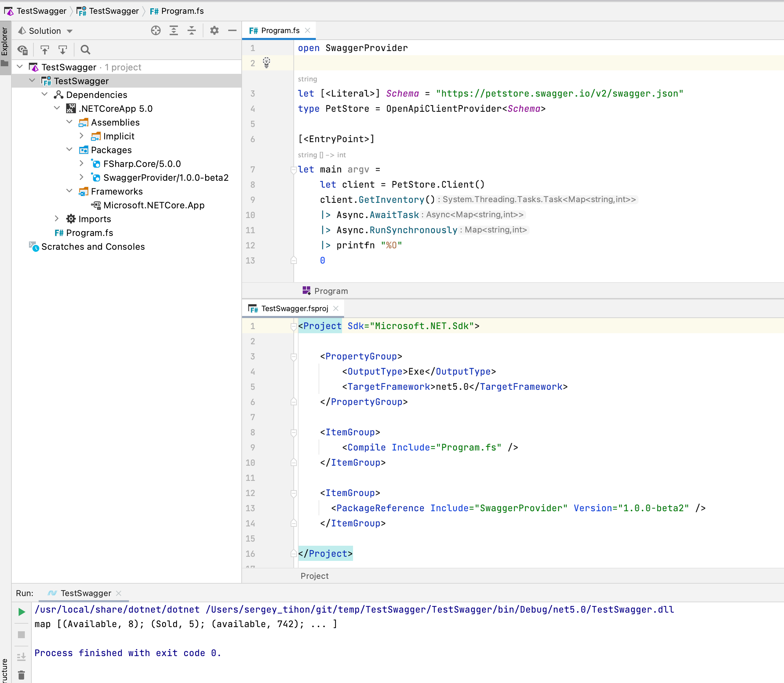Expand the Imports tree node
The image size is (784, 683).
(x=57, y=218)
